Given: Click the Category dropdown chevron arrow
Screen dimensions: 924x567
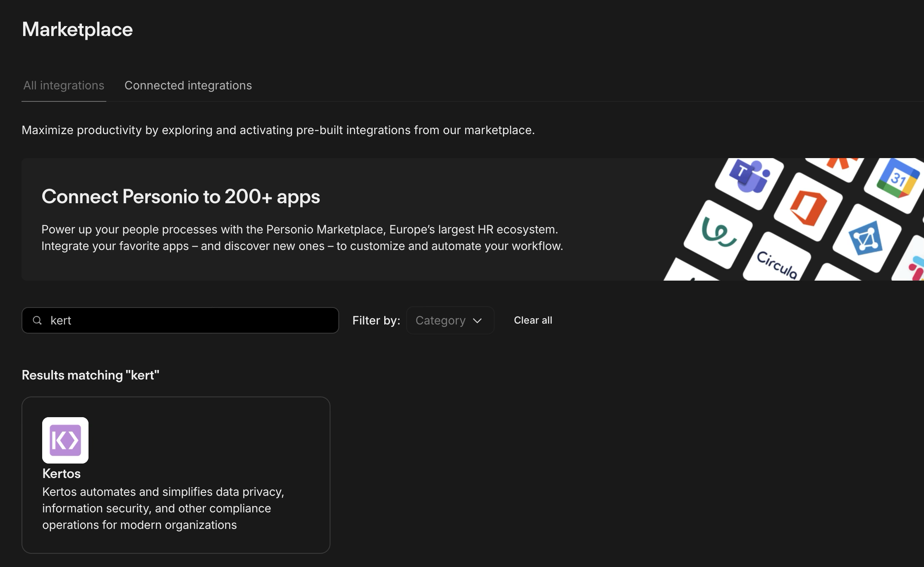Looking at the screenshot, I should pos(477,321).
